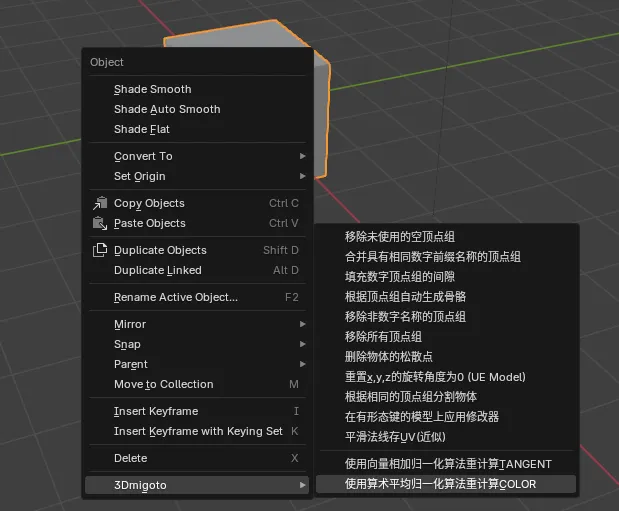
Task: Select 移除所有顶点组
Action: click(446, 337)
